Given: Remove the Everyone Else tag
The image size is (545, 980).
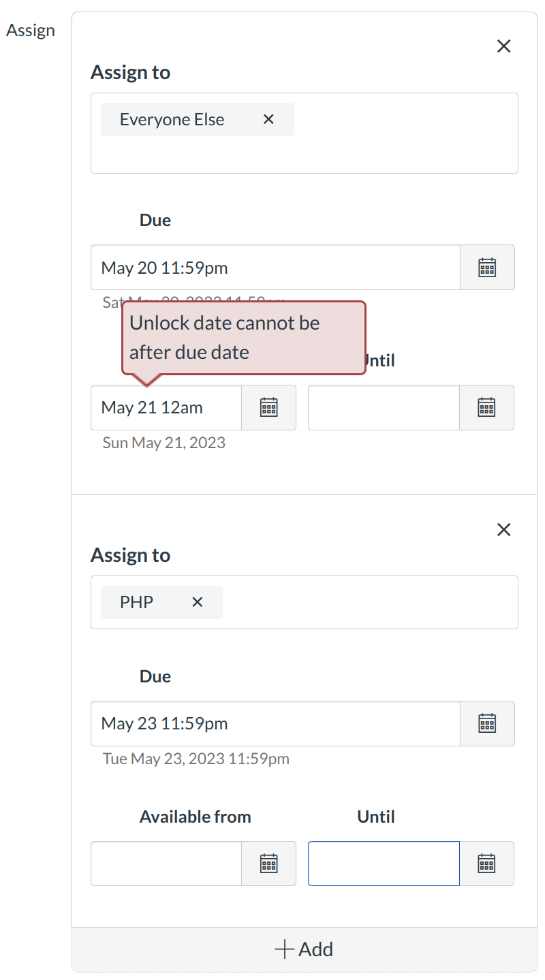Looking at the screenshot, I should [x=268, y=118].
